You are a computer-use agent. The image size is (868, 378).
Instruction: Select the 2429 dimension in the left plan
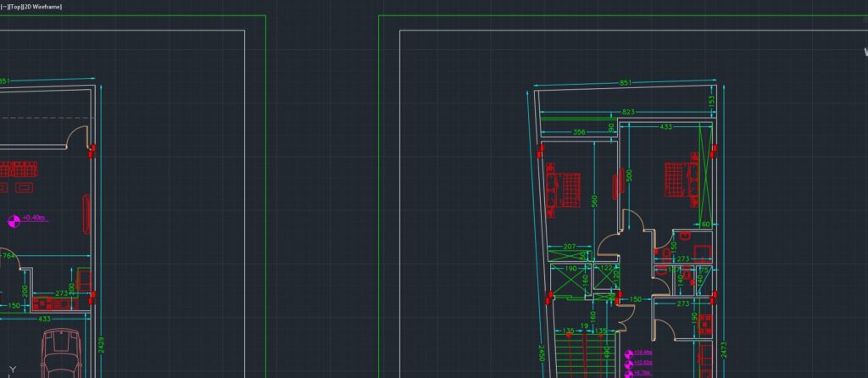point(101,346)
